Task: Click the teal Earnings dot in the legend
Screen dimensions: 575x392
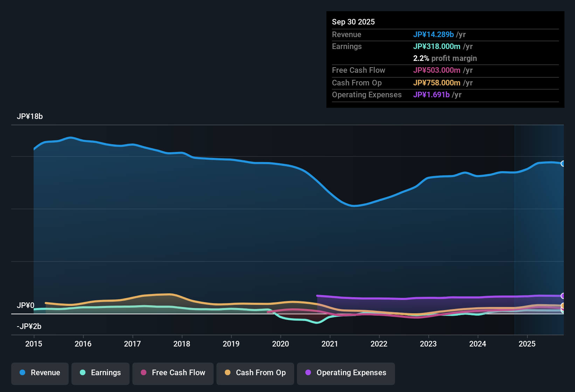Action: [x=83, y=373]
